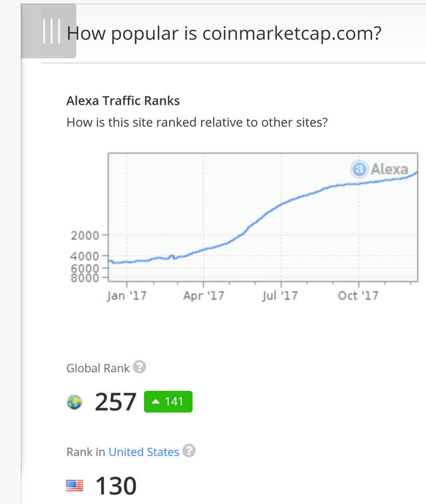Click the 'Global Rank' label text
426x504 pixels.
click(x=98, y=368)
